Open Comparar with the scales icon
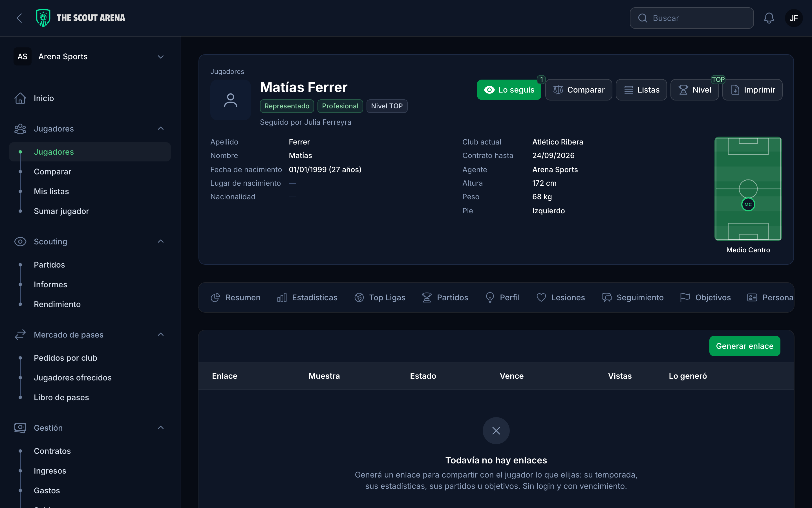Screen dimensions: 812x508 579,90
